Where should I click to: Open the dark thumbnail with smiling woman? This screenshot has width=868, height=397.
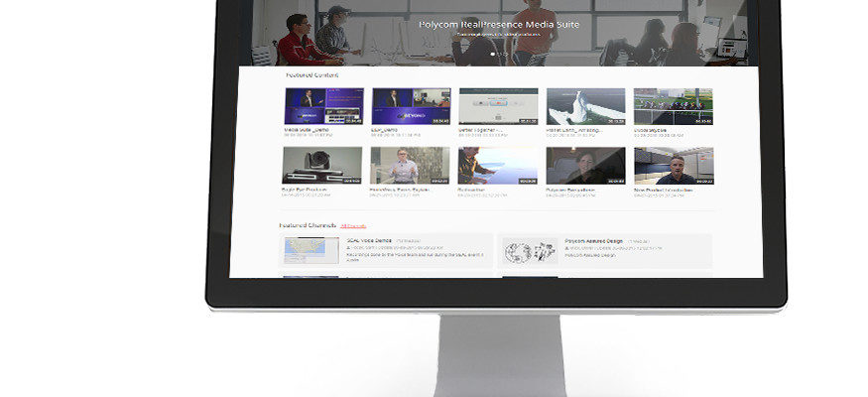585,165
